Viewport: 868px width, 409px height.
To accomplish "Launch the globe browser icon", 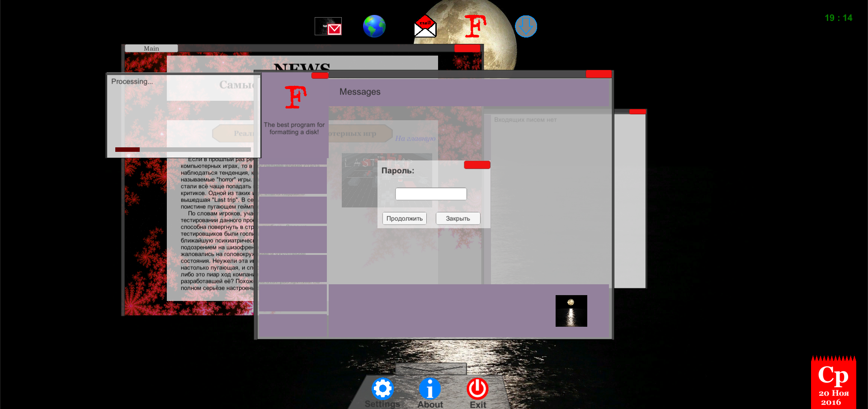I will click(x=374, y=26).
